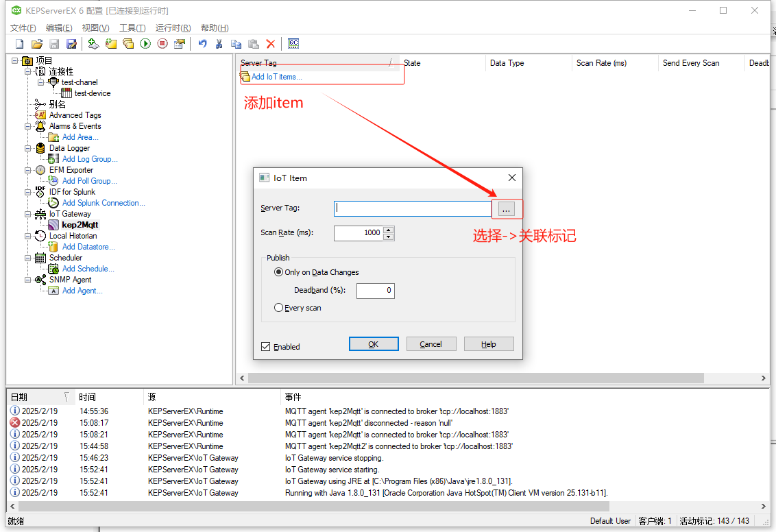
Task: Click the Copy toolbar icon
Action: pyautogui.click(x=236, y=44)
